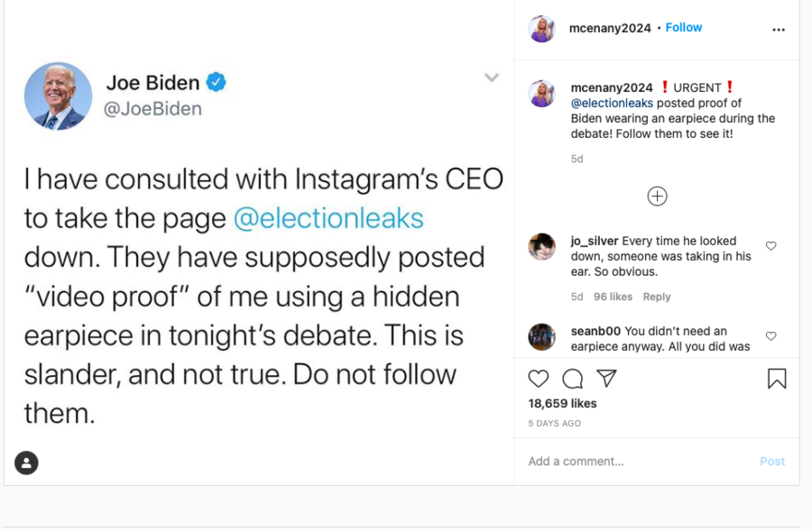The height and width of the screenshot is (531, 812).
Task: Like jo_silver's comment
Action: coord(770,246)
